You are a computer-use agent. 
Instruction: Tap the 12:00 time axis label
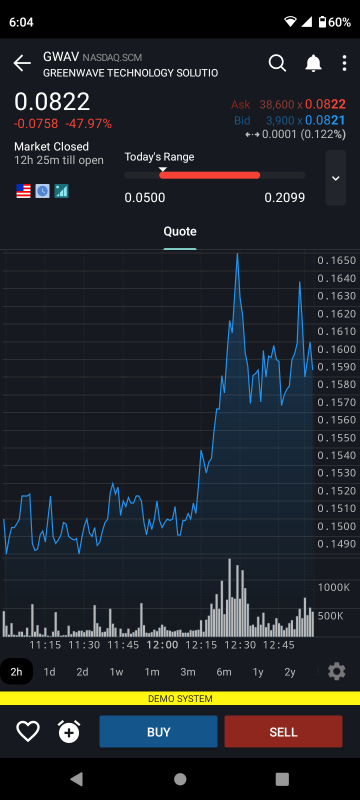click(x=163, y=645)
